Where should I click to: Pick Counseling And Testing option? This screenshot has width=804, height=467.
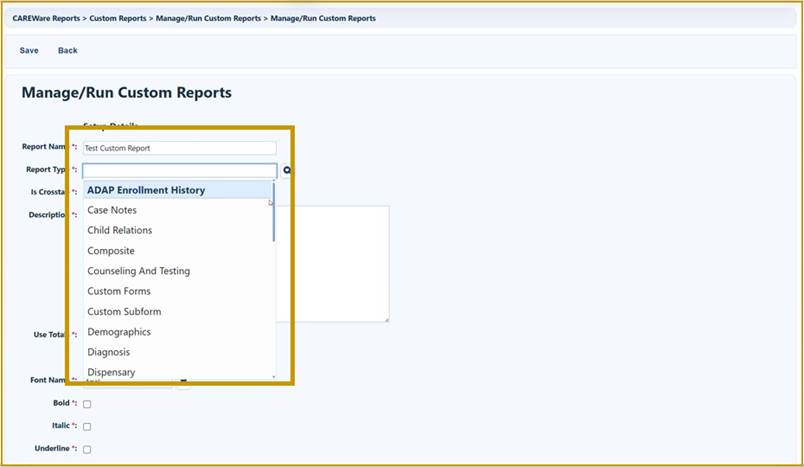click(x=178, y=271)
